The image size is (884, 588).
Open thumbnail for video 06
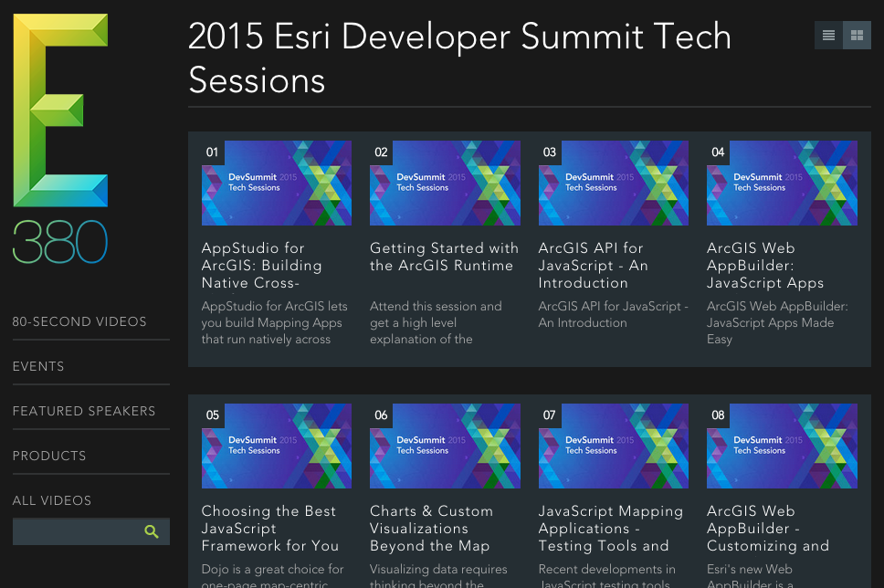pos(445,446)
